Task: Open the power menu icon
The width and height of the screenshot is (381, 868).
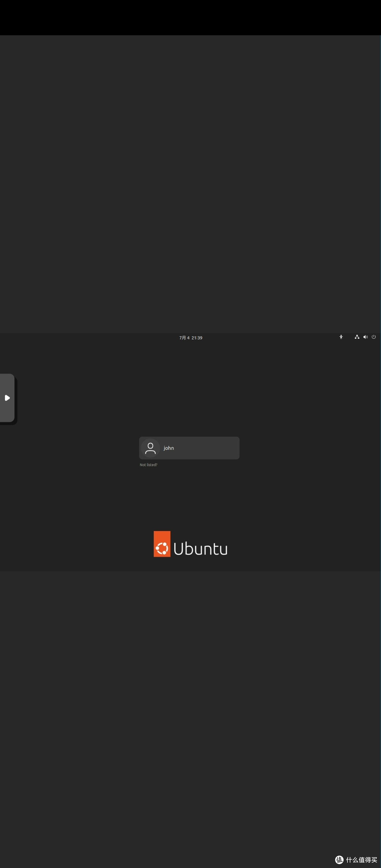Action: pyautogui.click(x=374, y=337)
